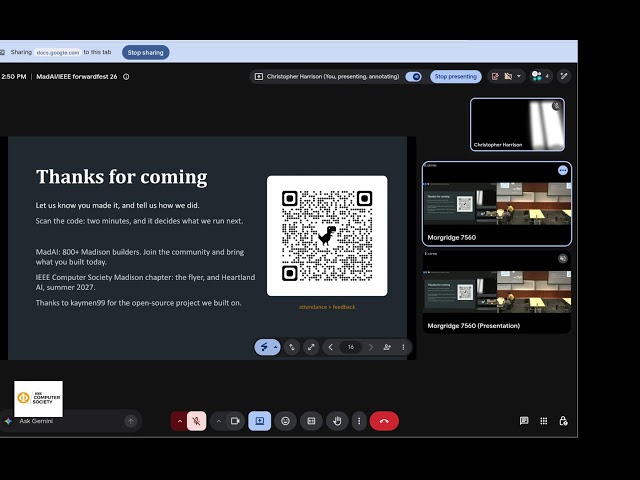The height and width of the screenshot is (480, 640).
Task: Raise hand with the hand icon
Action: click(x=337, y=421)
